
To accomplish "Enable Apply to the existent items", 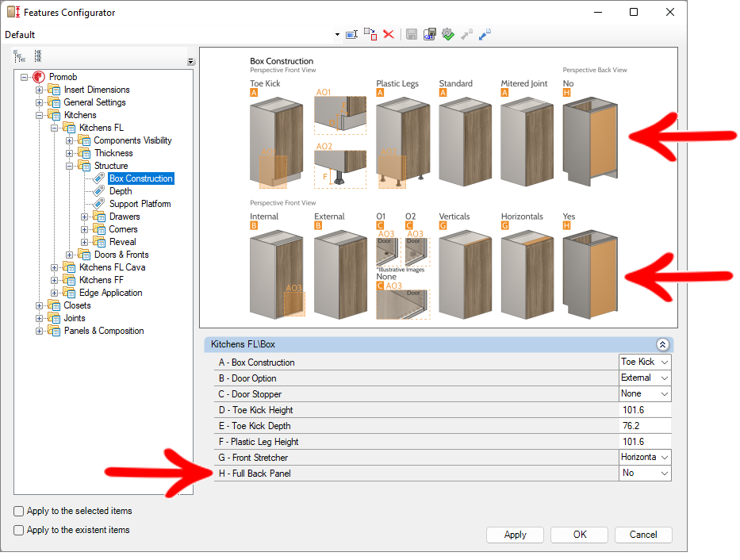I will pos(19,531).
